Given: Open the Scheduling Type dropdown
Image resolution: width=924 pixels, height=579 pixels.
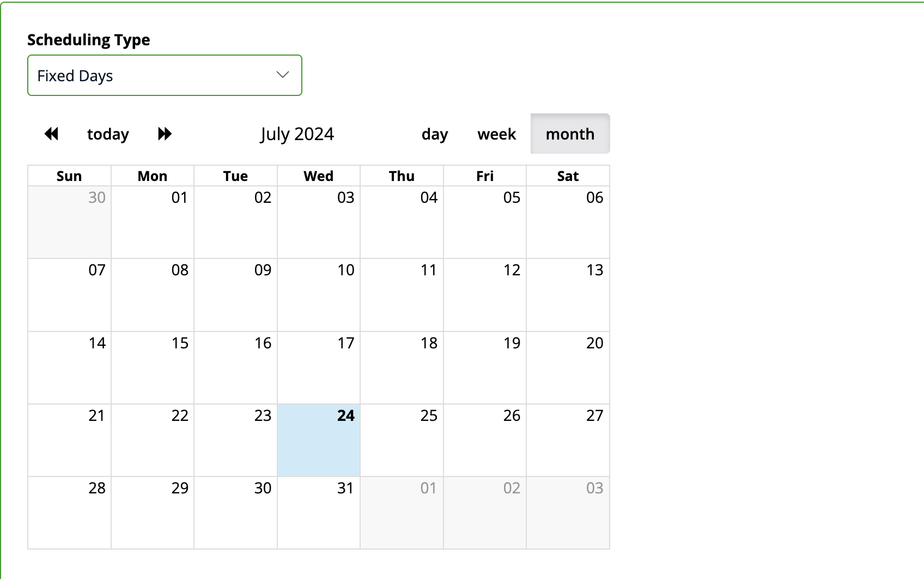Looking at the screenshot, I should (x=165, y=75).
